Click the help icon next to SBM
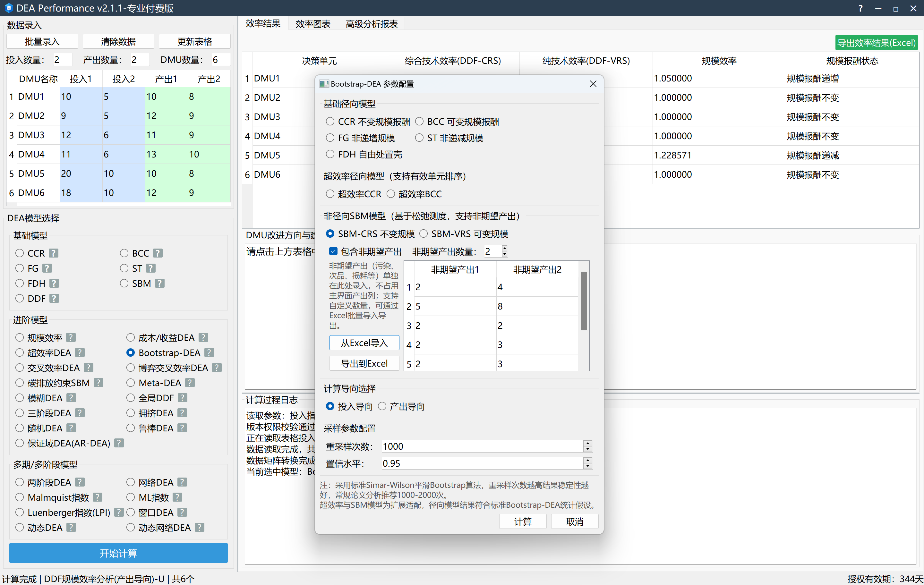 pyautogui.click(x=160, y=283)
